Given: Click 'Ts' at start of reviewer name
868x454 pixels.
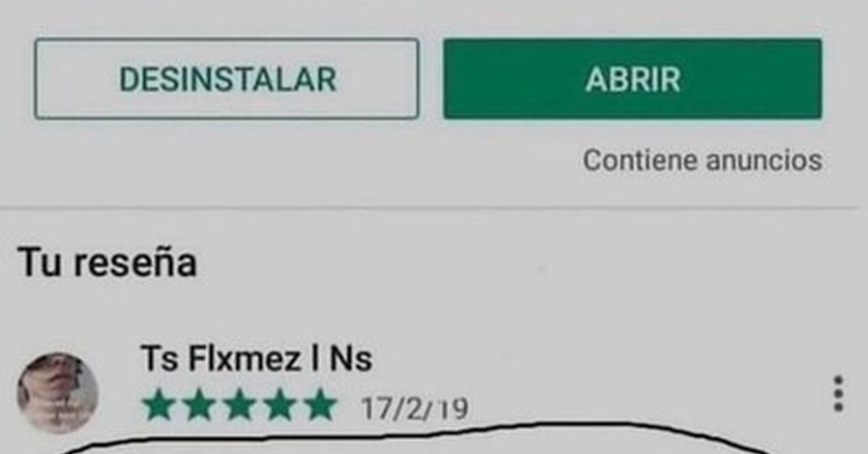Looking at the screenshot, I should 160,358.
